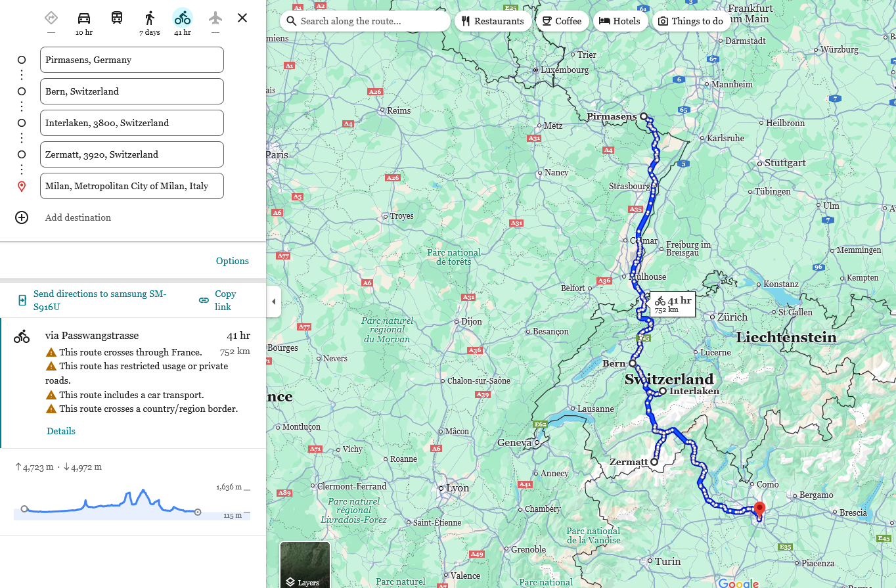Click warning icon for 'includes a car transport'
This screenshot has width=896, height=588.
(51, 395)
